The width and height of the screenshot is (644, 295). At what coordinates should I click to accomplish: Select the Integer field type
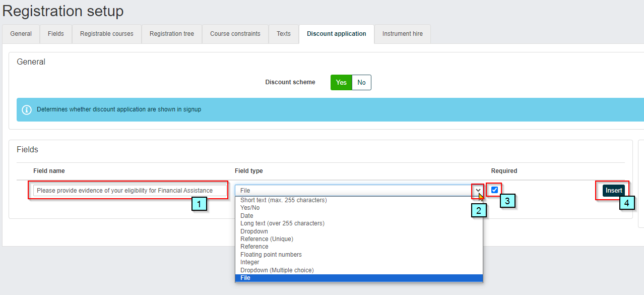tap(359, 262)
